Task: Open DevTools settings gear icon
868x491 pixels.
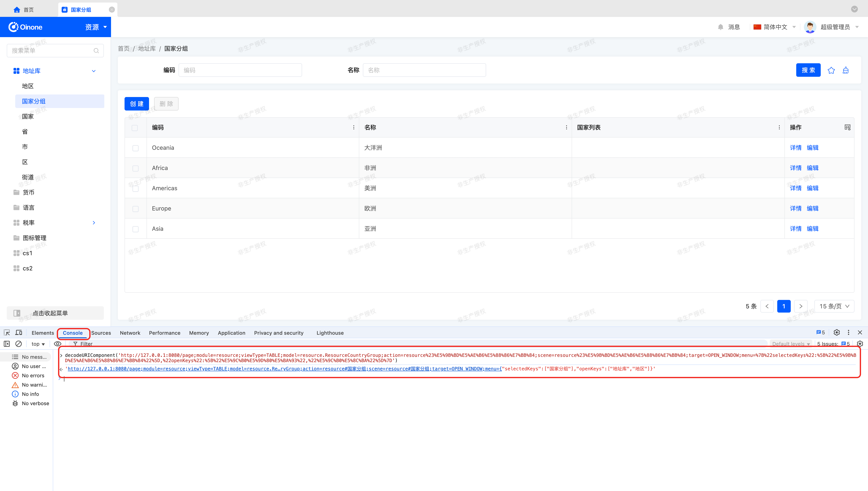Action: coord(836,333)
